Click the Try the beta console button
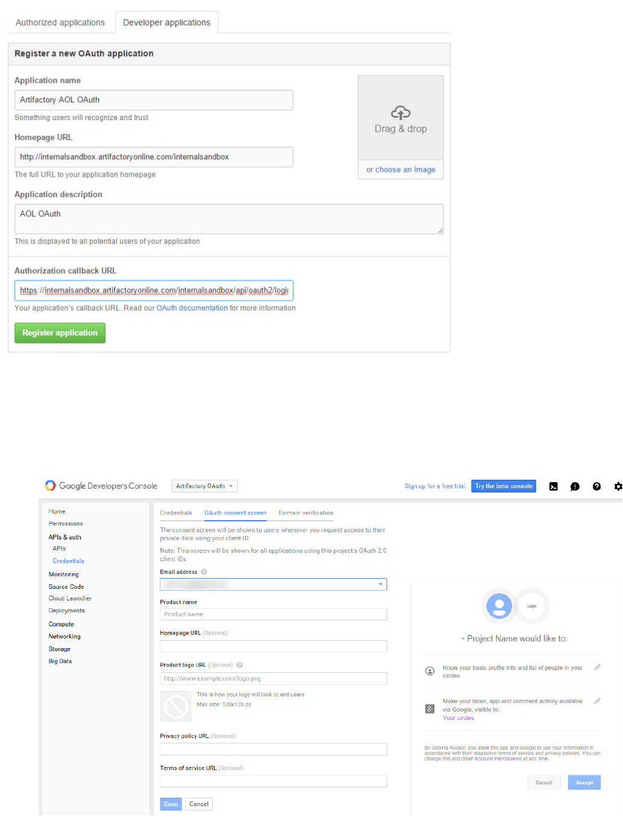The height and width of the screenshot is (840, 623). (504, 486)
